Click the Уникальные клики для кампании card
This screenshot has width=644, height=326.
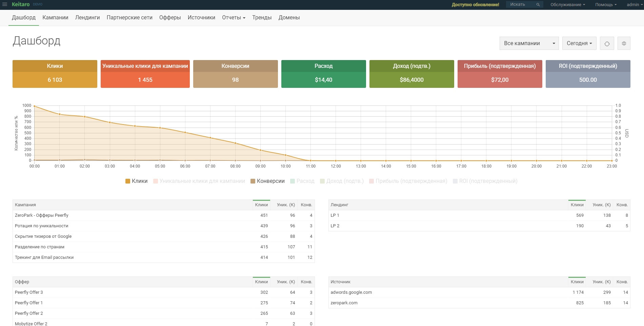pyautogui.click(x=145, y=74)
